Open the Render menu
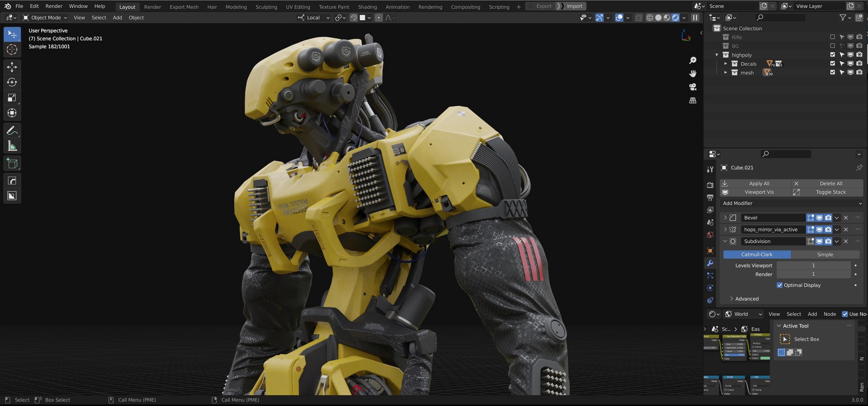 54,6
